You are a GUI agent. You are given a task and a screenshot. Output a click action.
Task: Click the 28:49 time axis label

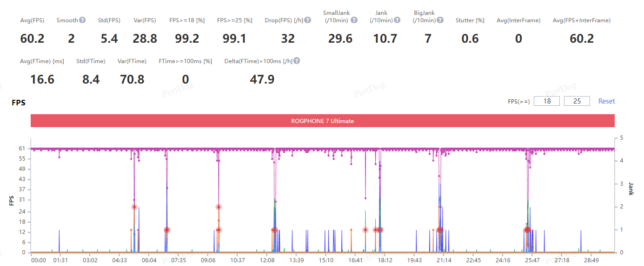click(591, 260)
